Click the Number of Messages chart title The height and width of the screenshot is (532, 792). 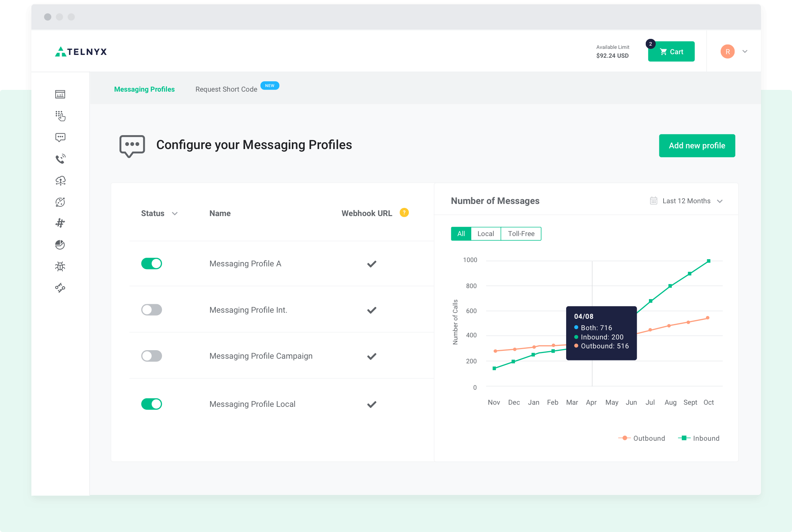tap(495, 201)
